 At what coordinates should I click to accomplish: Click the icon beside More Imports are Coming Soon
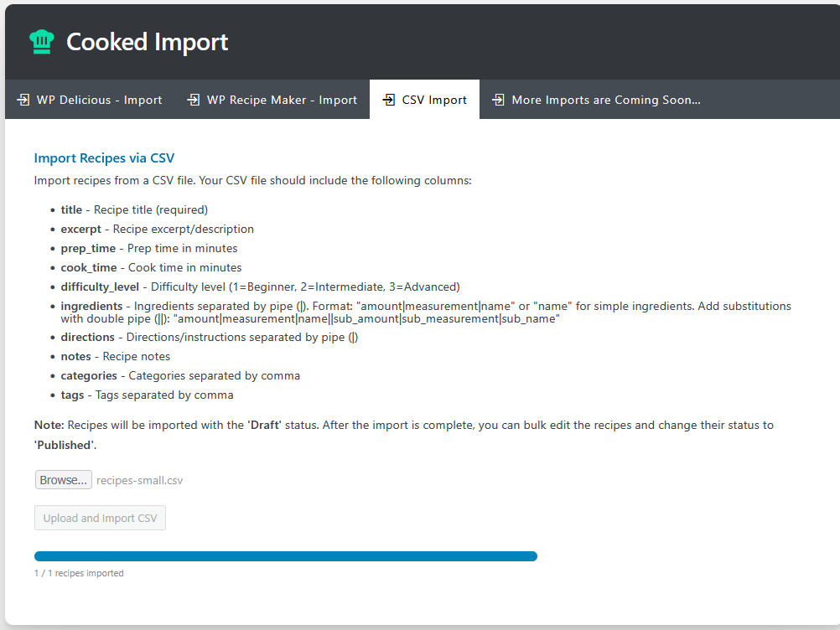pos(498,100)
